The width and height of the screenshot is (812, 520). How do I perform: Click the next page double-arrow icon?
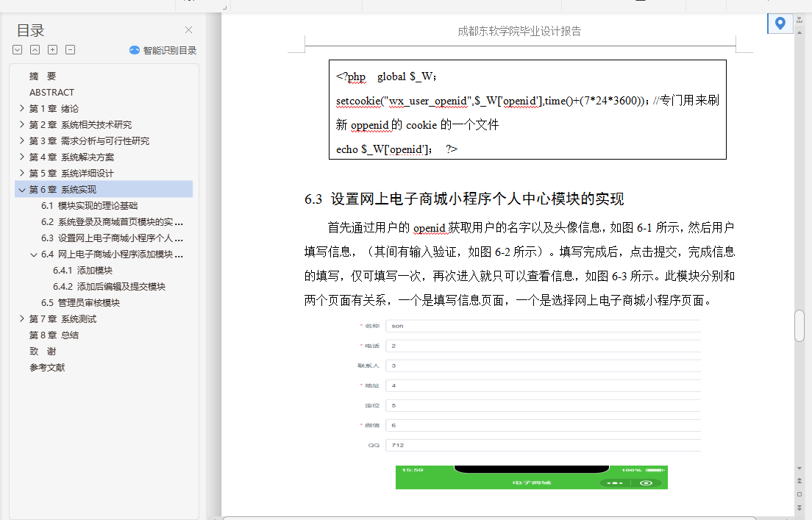(x=799, y=507)
